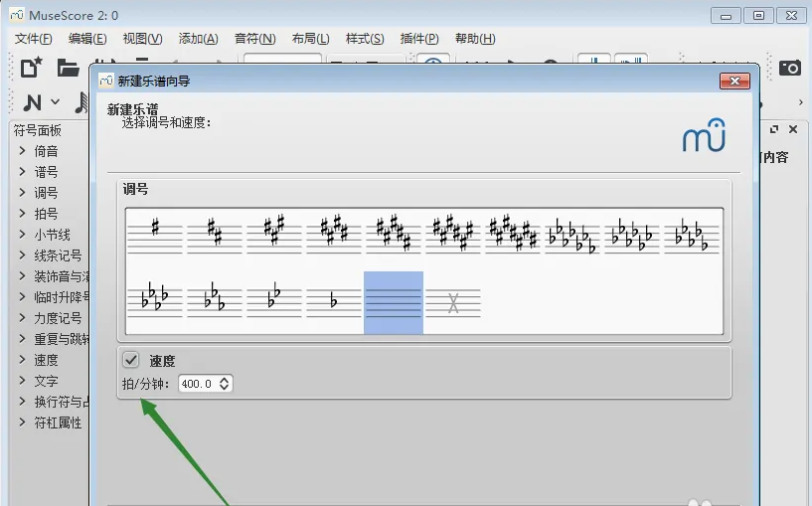Open the 帮助(H) menu
This screenshot has width=812, height=506.
pos(475,39)
